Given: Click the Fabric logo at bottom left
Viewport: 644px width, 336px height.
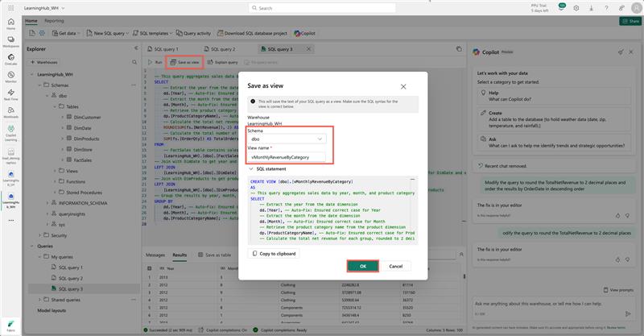Looking at the screenshot, I should click(x=10, y=325).
